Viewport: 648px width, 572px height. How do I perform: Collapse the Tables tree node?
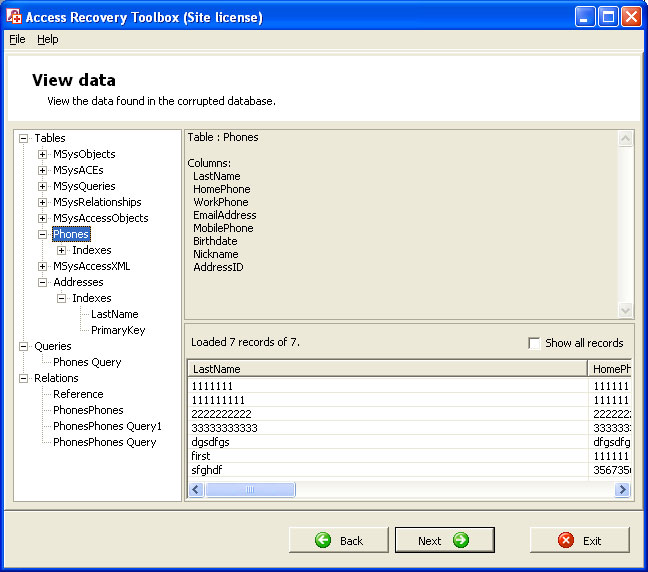coord(24,138)
